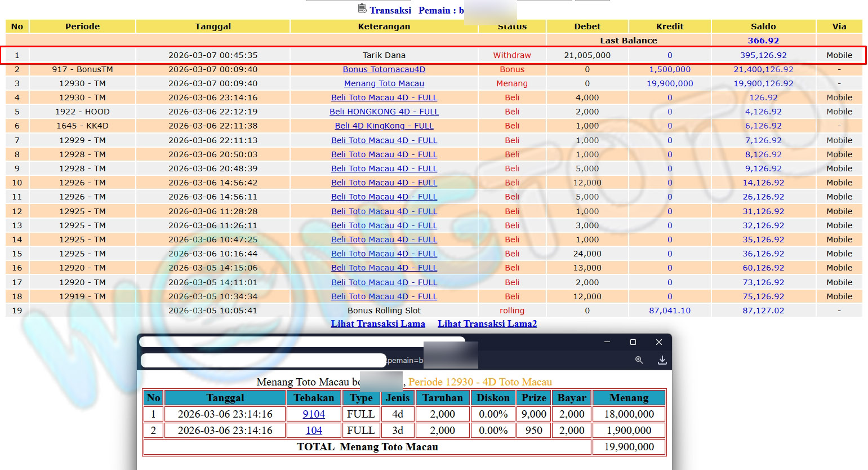Maximize the popup window
The image size is (868, 470).
[x=633, y=342]
